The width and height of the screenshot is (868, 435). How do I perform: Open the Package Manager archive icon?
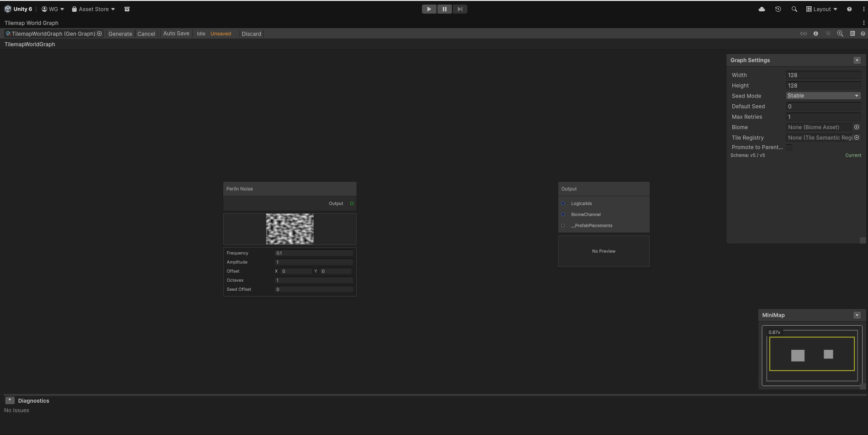tap(127, 9)
